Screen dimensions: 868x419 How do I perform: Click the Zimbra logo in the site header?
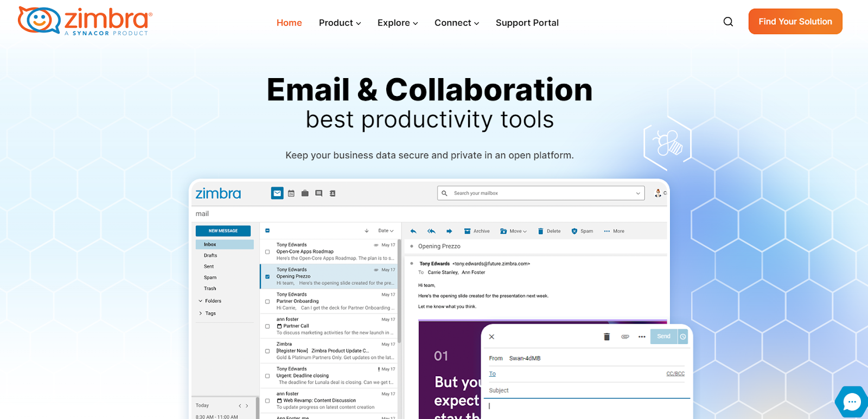[x=85, y=21]
